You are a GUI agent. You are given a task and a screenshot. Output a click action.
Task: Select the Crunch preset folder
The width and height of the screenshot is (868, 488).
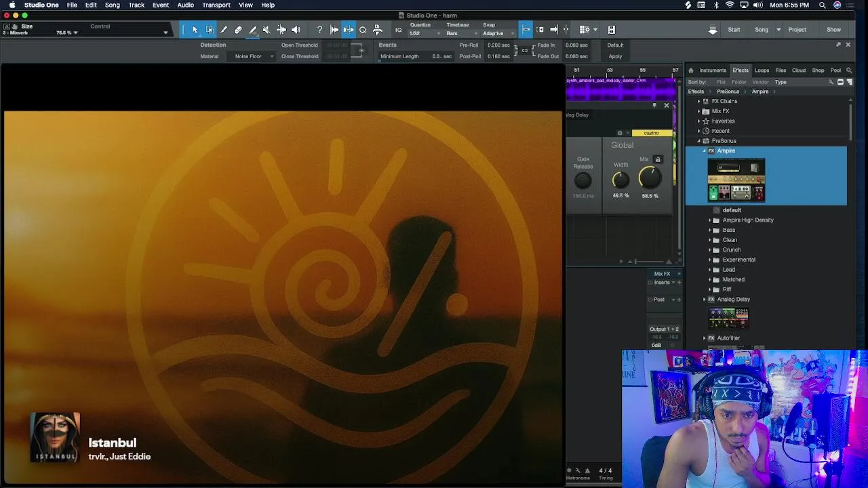coord(731,249)
